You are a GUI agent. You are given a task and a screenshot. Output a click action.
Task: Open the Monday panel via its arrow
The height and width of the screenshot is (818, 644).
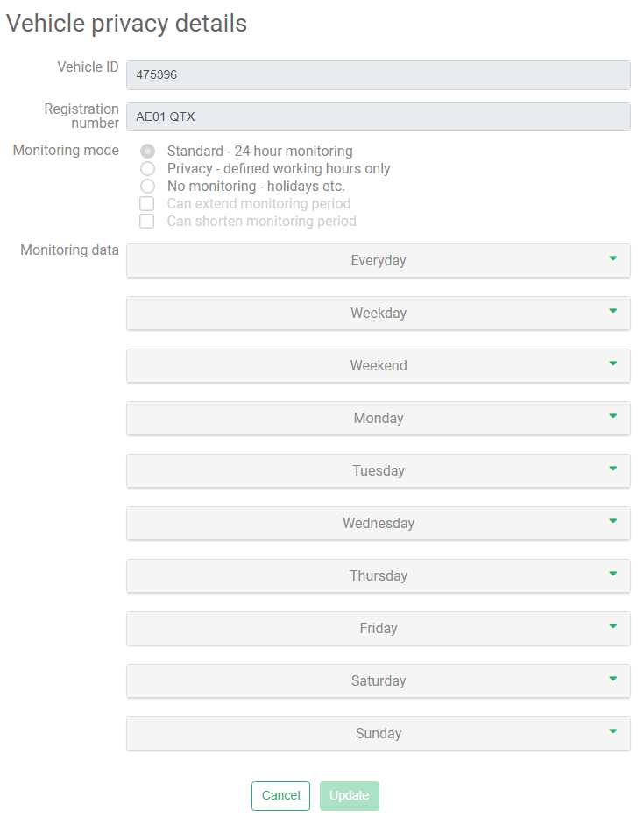pos(613,416)
